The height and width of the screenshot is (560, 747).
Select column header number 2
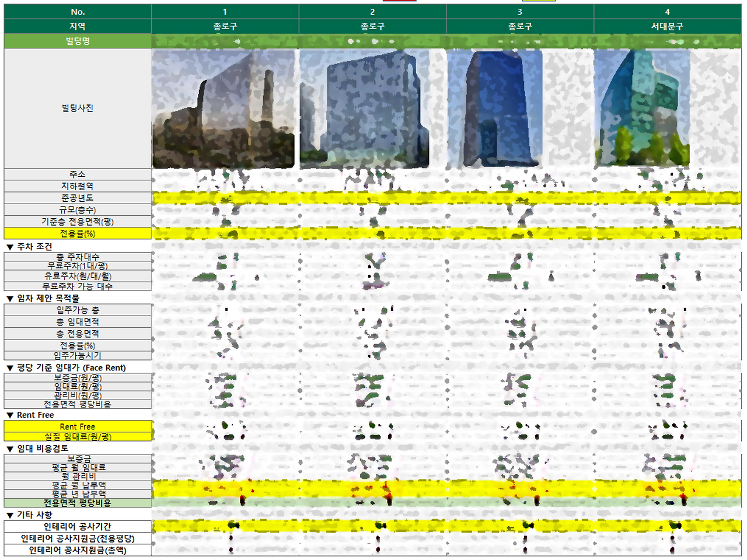[372, 12]
